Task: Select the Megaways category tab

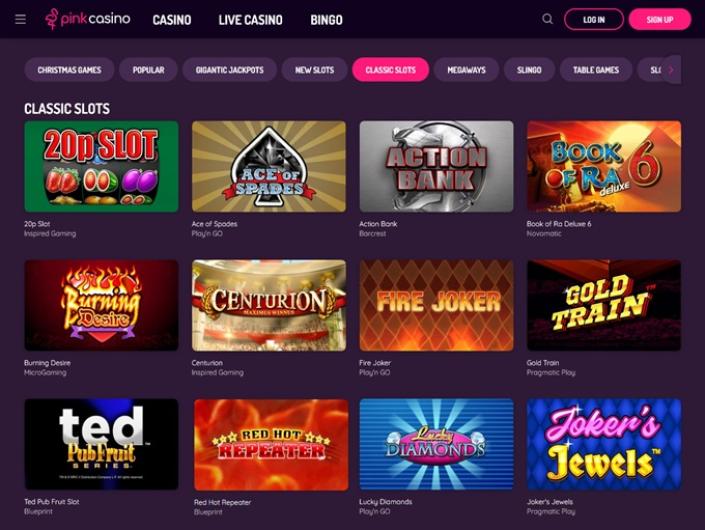Action: tap(466, 70)
